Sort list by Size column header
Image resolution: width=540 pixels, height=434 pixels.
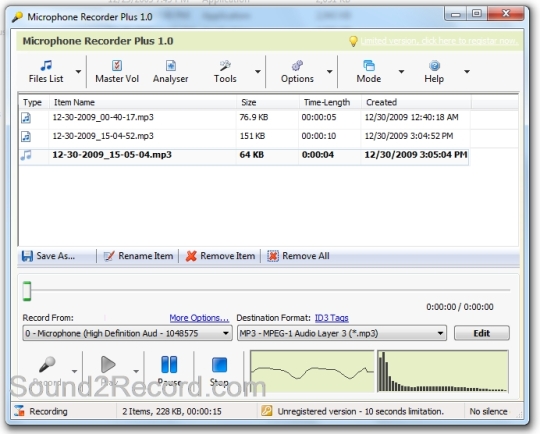(268, 102)
